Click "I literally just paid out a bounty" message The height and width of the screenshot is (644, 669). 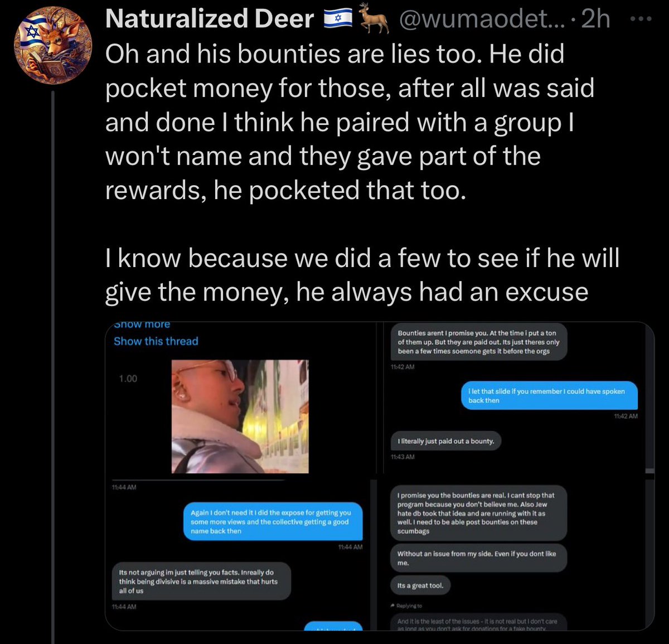445,441
